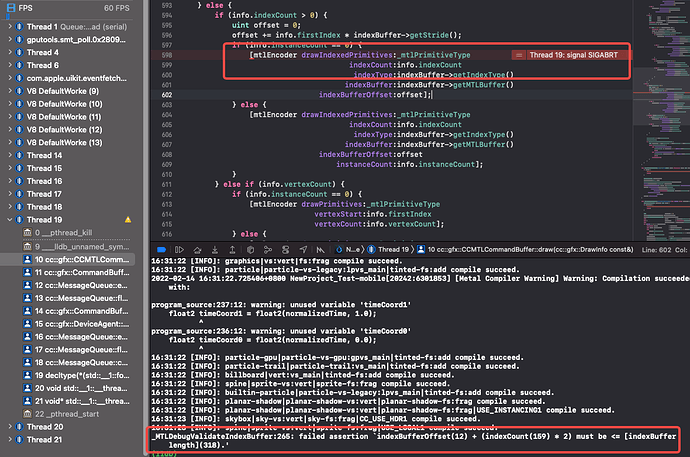The width and height of the screenshot is (690, 457).
Task: Click line number 611 in gutter
Action: 167,184
